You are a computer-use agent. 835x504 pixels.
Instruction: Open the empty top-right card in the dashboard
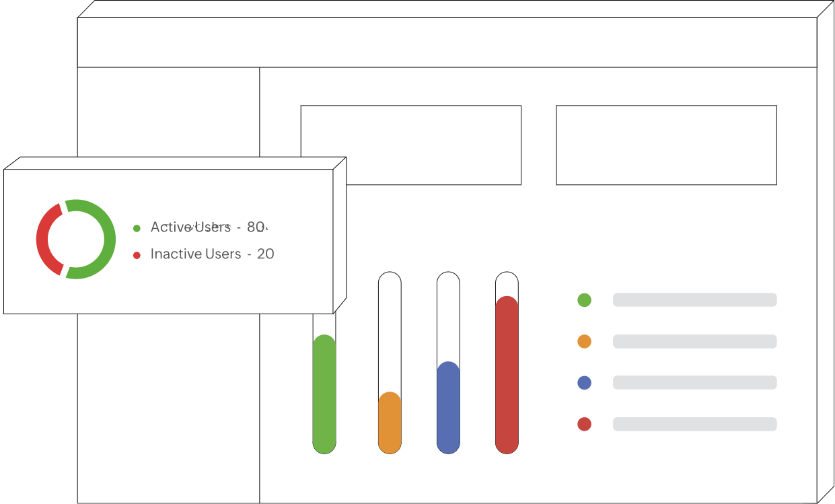pyautogui.click(x=666, y=145)
